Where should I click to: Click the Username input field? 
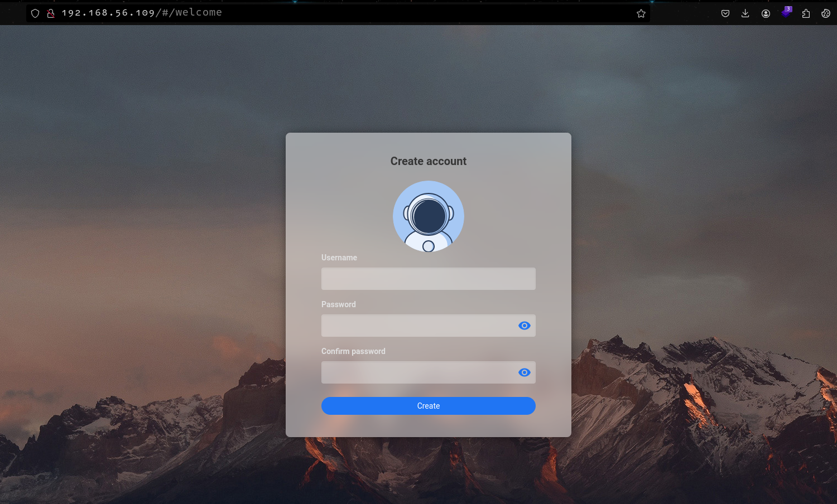pos(428,279)
